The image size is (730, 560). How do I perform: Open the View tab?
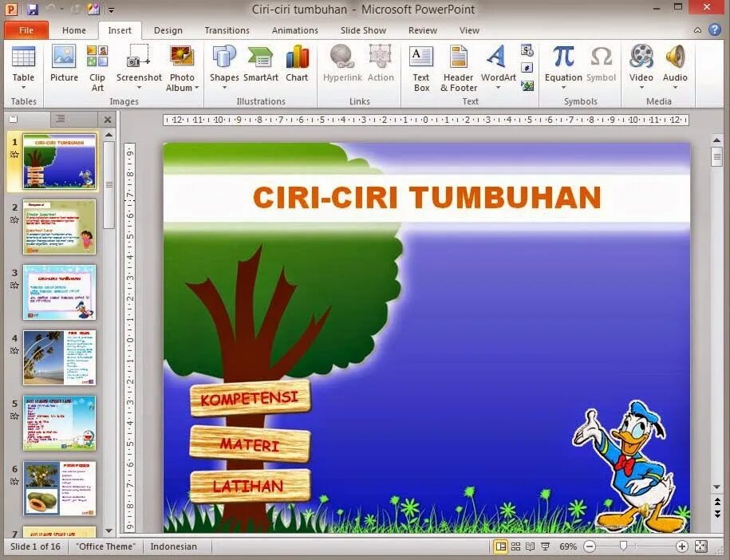[469, 30]
